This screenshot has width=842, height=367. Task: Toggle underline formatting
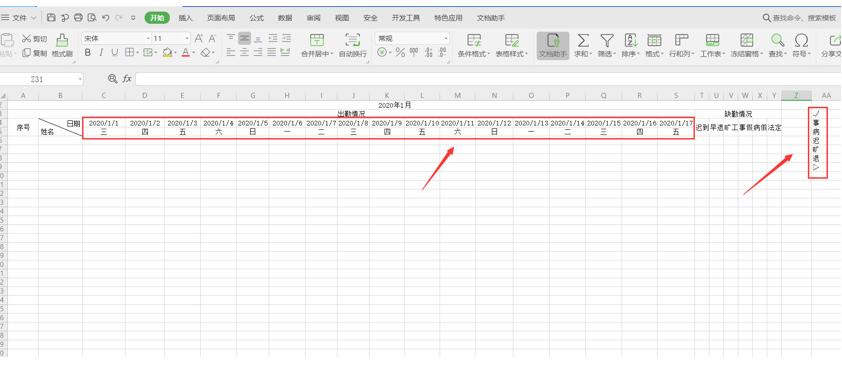click(x=114, y=53)
